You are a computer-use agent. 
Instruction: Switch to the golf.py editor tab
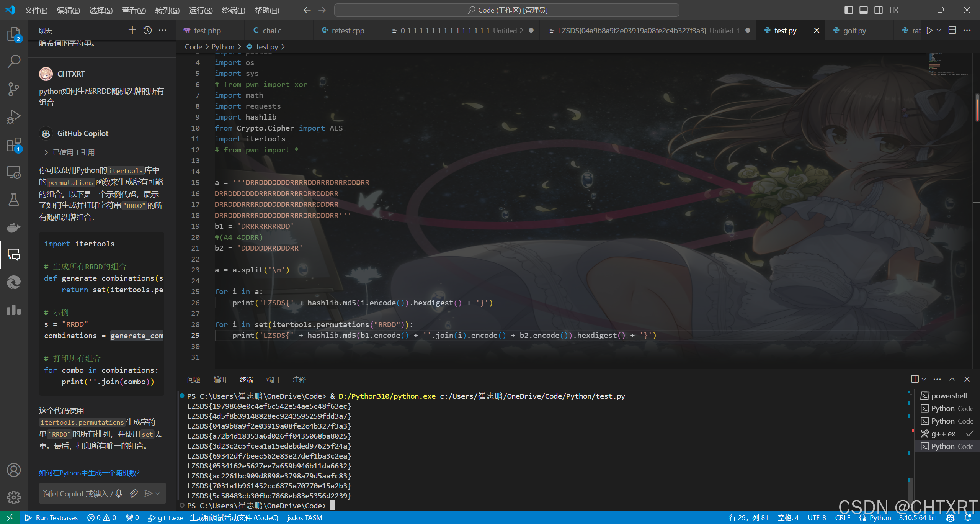click(854, 31)
